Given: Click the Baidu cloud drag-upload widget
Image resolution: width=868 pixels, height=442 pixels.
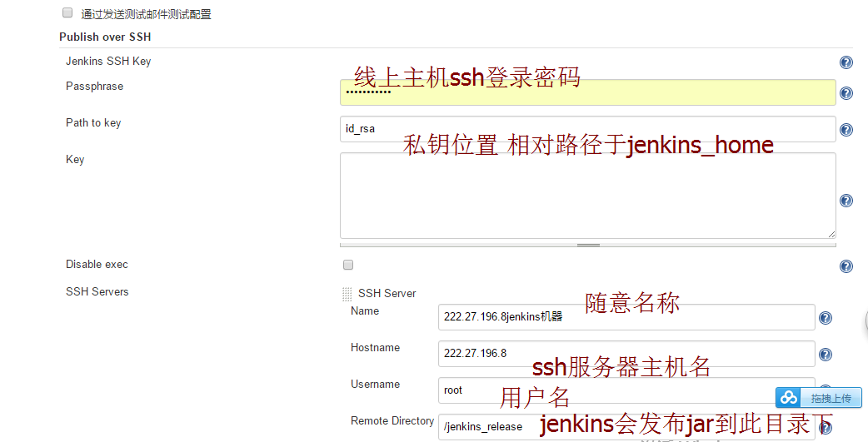Looking at the screenshot, I should 818,398.
